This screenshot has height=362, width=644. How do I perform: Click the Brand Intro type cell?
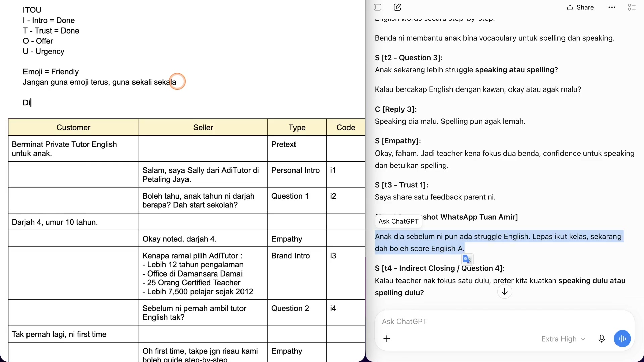[297, 274]
